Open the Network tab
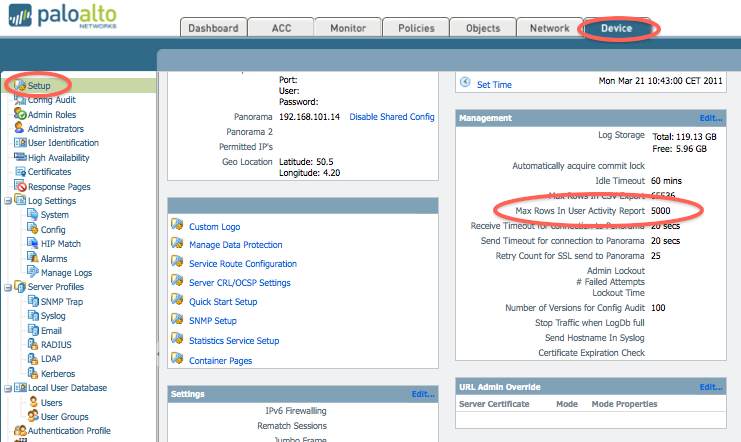The image size is (741, 442). point(550,28)
